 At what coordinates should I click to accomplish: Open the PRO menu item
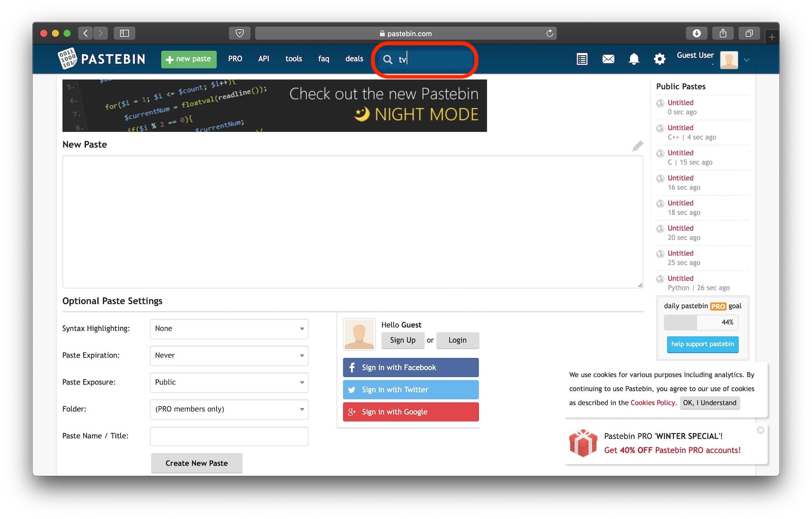(235, 59)
